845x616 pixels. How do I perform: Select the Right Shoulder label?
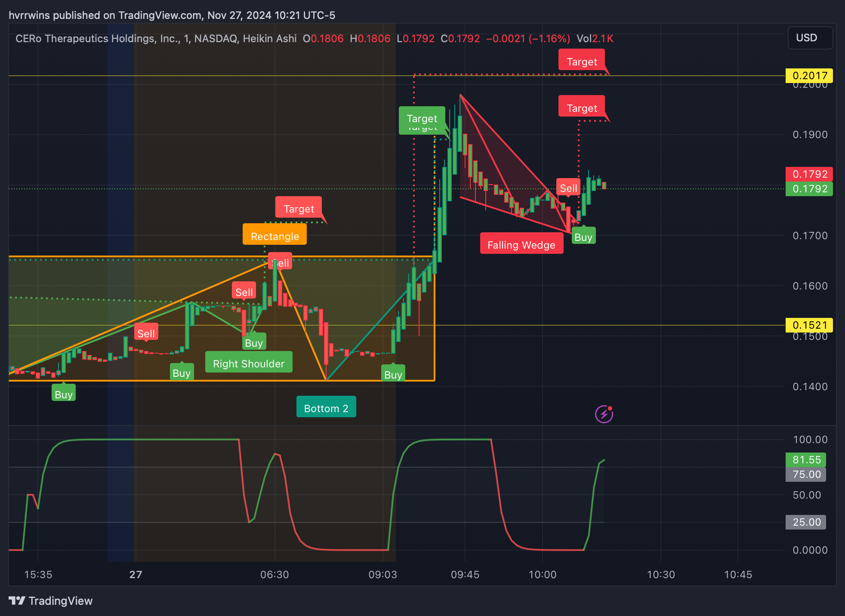(249, 362)
